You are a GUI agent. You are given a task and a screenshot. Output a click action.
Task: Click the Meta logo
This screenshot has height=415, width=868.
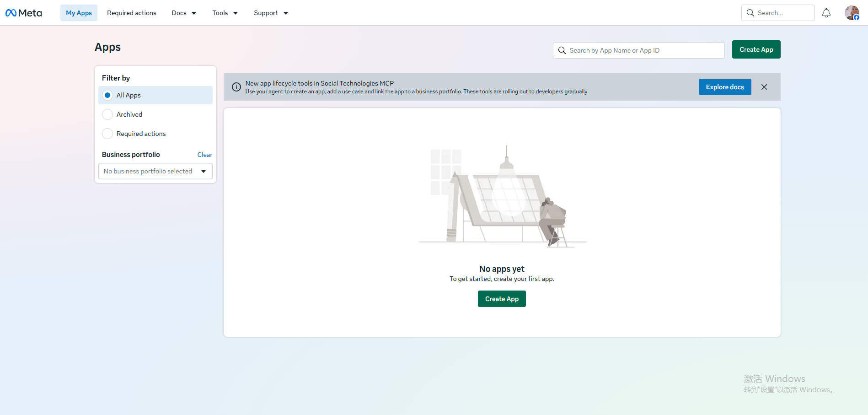(24, 13)
